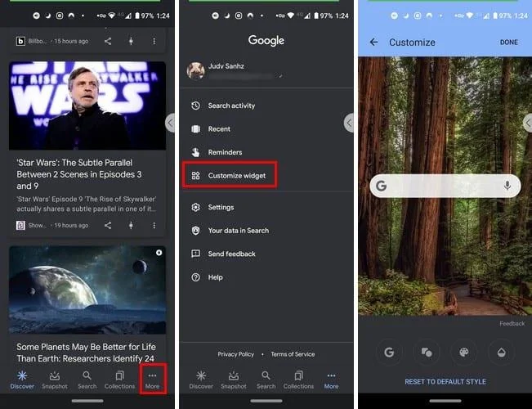532x409 pixels.
Task: Tap RESET TO DEFAULT STYLE
Action: pos(445,382)
